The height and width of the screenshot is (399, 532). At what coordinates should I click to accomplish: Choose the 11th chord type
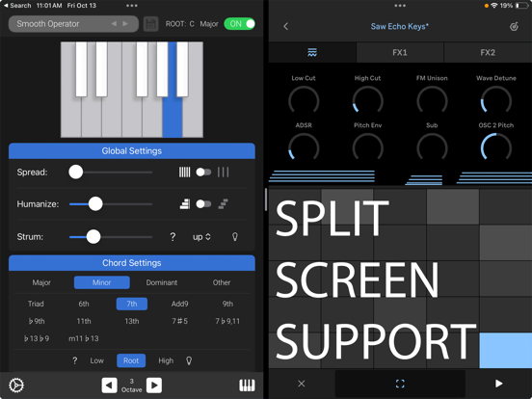(84, 321)
